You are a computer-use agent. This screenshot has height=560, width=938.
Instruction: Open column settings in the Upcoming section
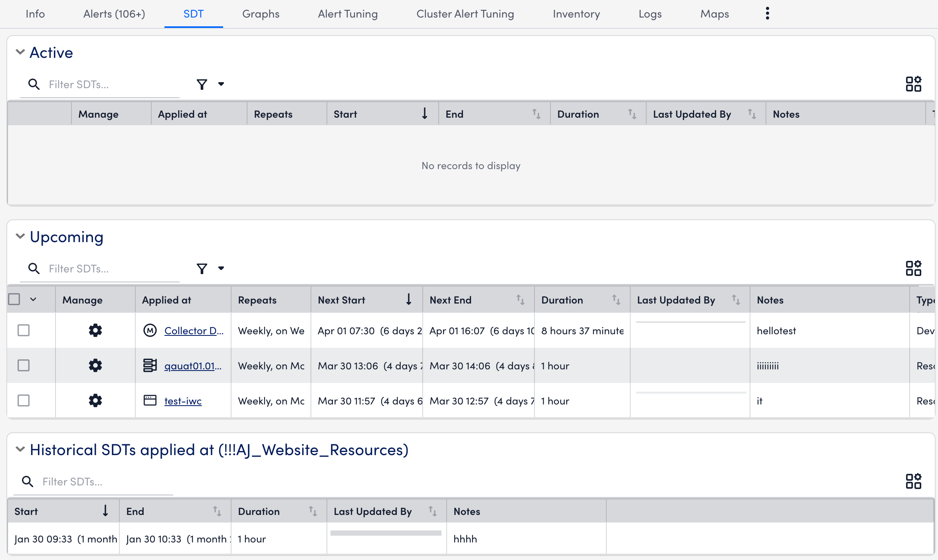[x=914, y=268]
